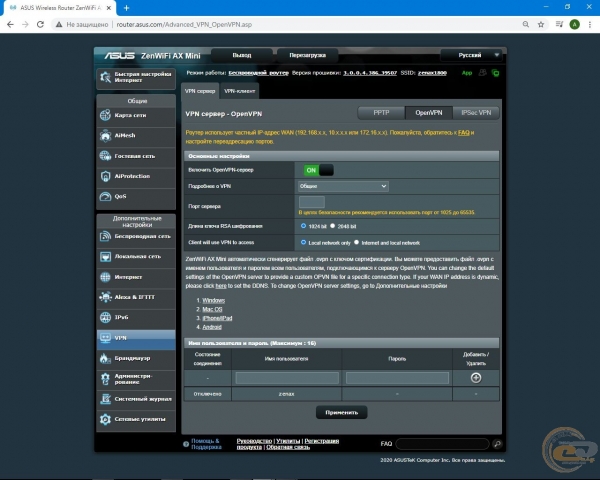
Task: Toggle the OpenVPN server ON switch
Action: coord(318,170)
